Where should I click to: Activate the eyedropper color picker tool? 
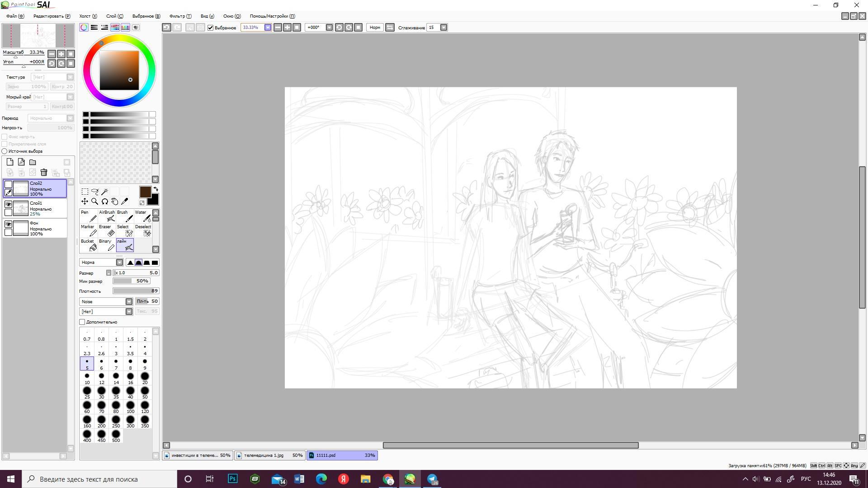click(x=125, y=202)
